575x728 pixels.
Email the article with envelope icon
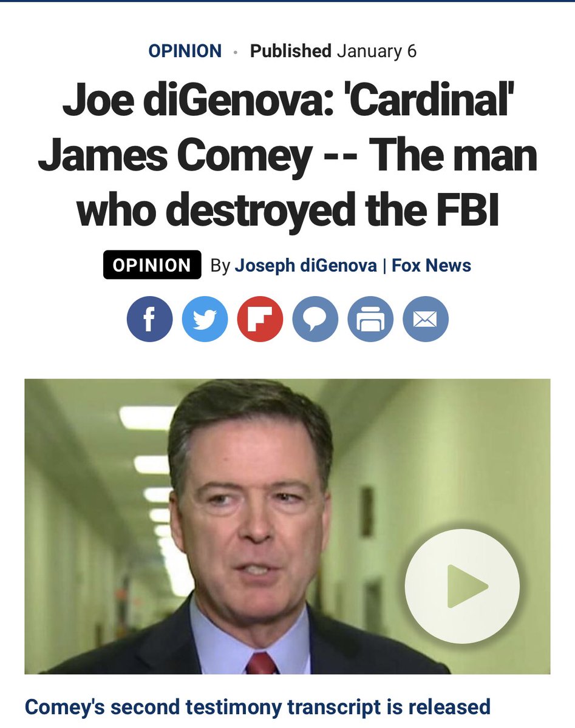tap(426, 318)
